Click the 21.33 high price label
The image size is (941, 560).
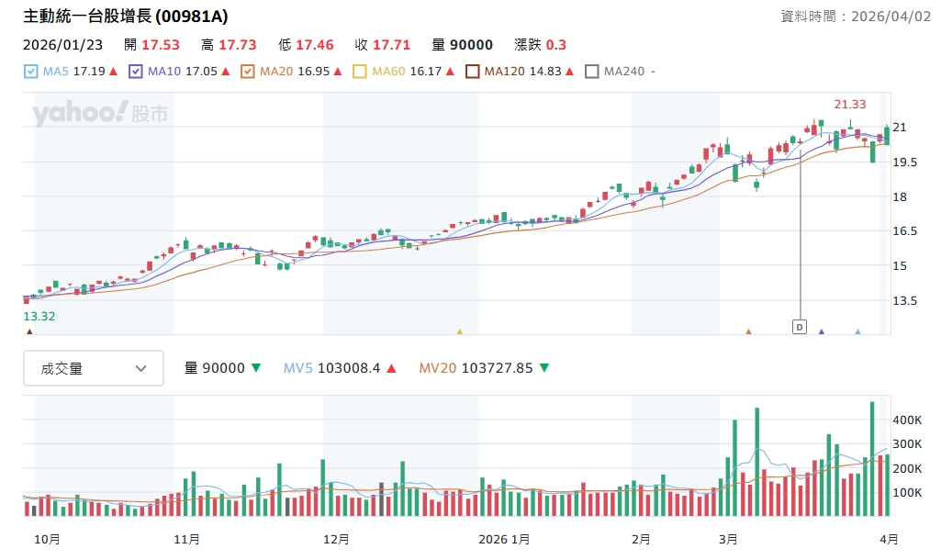[849, 105]
